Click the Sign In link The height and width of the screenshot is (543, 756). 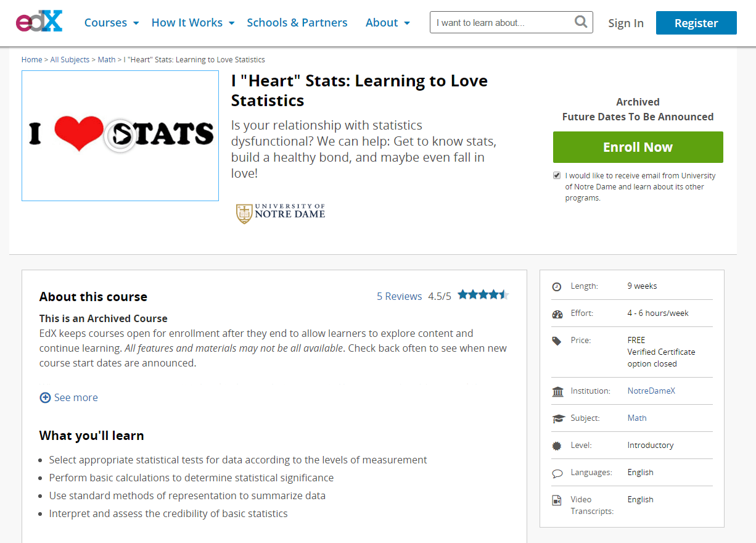click(x=626, y=23)
